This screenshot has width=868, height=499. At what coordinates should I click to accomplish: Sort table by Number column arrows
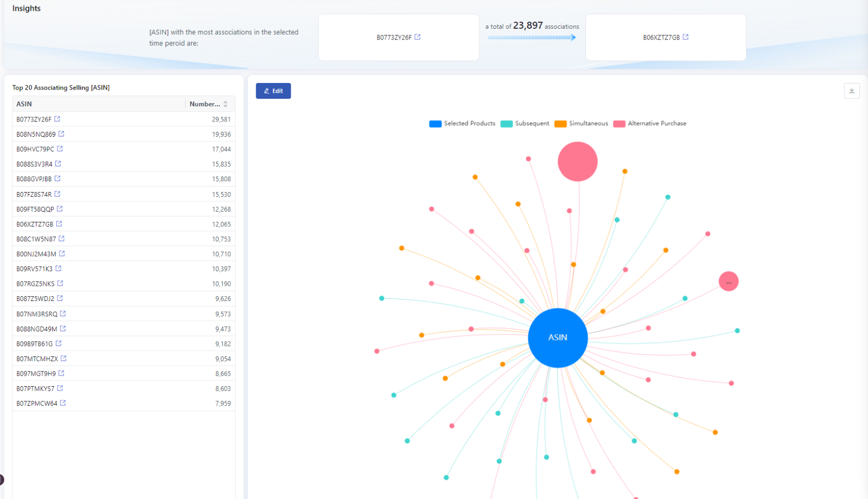pyautogui.click(x=225, y=104)
